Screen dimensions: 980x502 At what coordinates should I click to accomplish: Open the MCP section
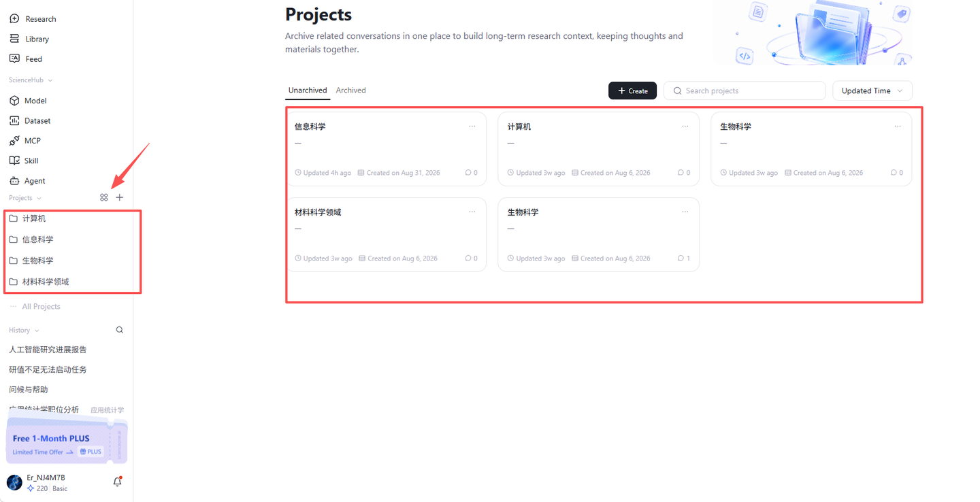(x=25, y=141)
